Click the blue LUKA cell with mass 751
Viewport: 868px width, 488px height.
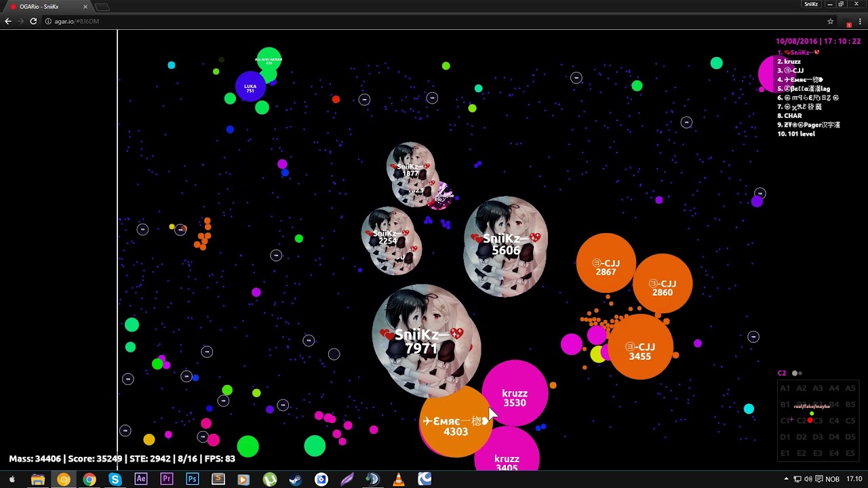pyautogui.click(x=250, y=87)
